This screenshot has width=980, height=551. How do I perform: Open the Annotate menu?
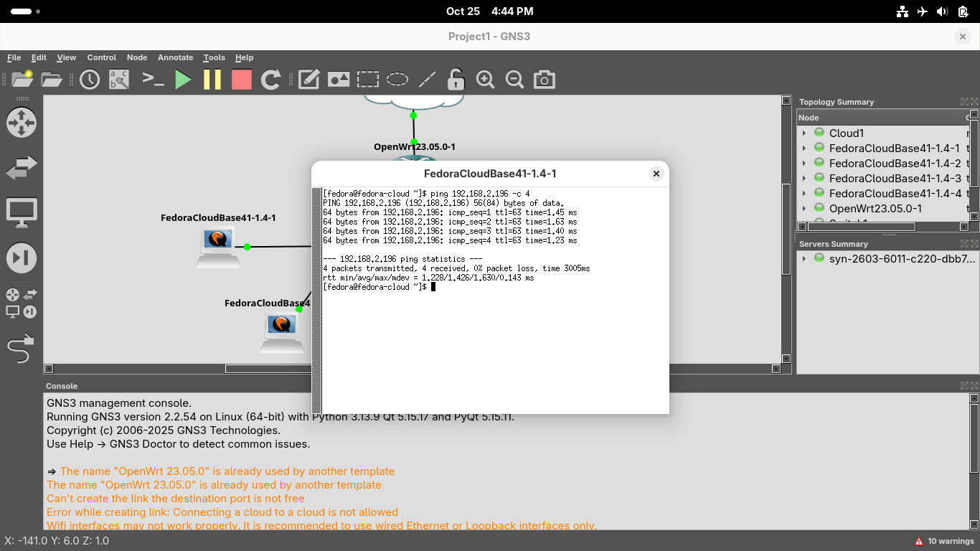tap(175, 57)
